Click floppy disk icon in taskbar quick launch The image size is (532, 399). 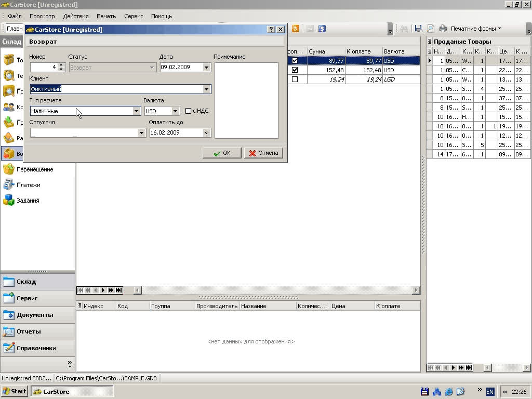pos(424,392)
